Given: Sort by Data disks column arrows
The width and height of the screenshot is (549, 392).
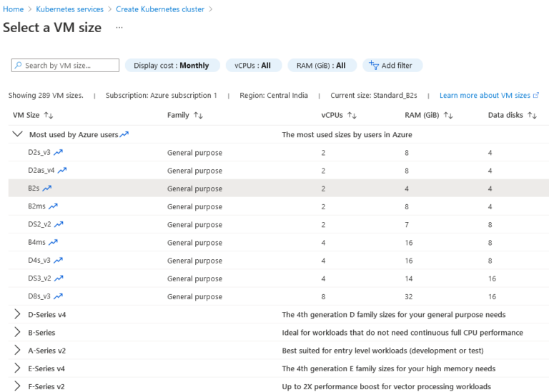Looking at the screenshot, I should coord(532,116).
